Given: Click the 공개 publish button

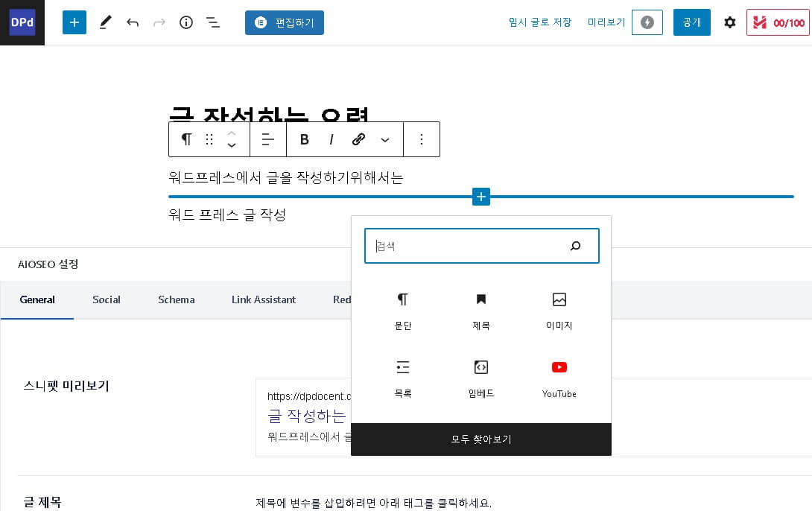Looking at the screenshot, I should coord(691,22).
